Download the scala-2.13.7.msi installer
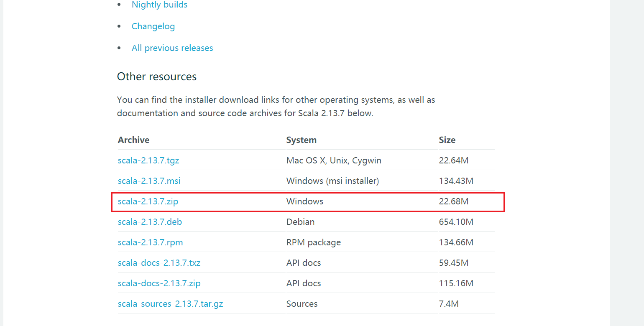 click(149, 181)
